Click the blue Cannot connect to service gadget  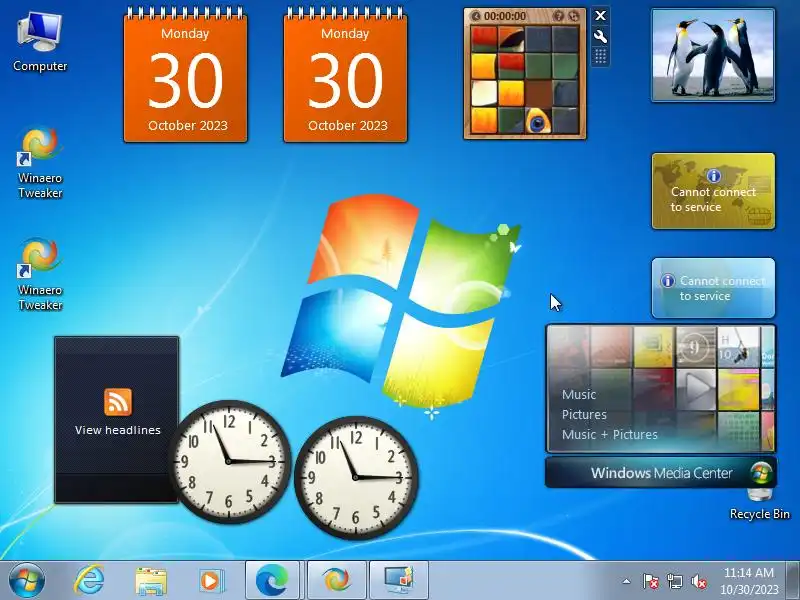(x=713, y=288)
